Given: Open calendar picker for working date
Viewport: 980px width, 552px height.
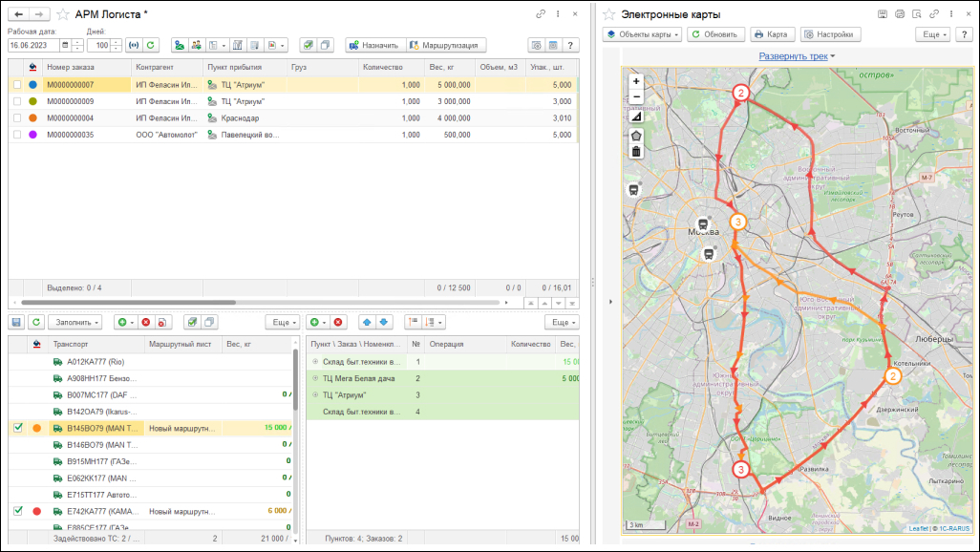Looking at the screenshot, I should [x=65, y=45].
